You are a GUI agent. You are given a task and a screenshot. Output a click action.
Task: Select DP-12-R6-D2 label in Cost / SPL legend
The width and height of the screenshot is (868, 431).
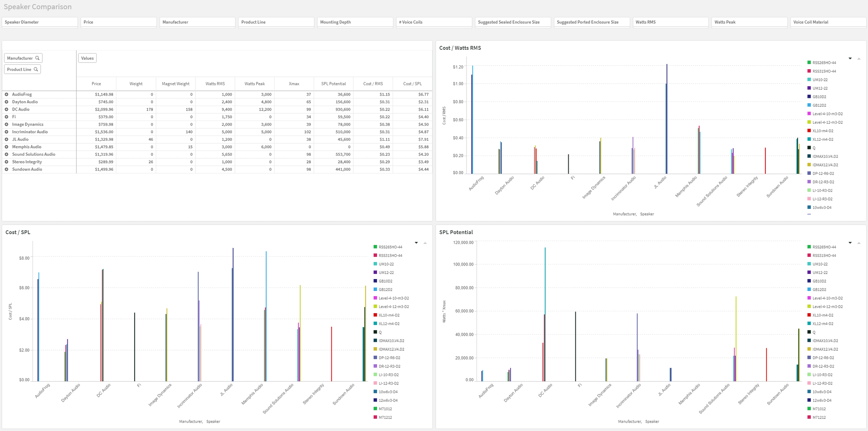click(390, 358)
